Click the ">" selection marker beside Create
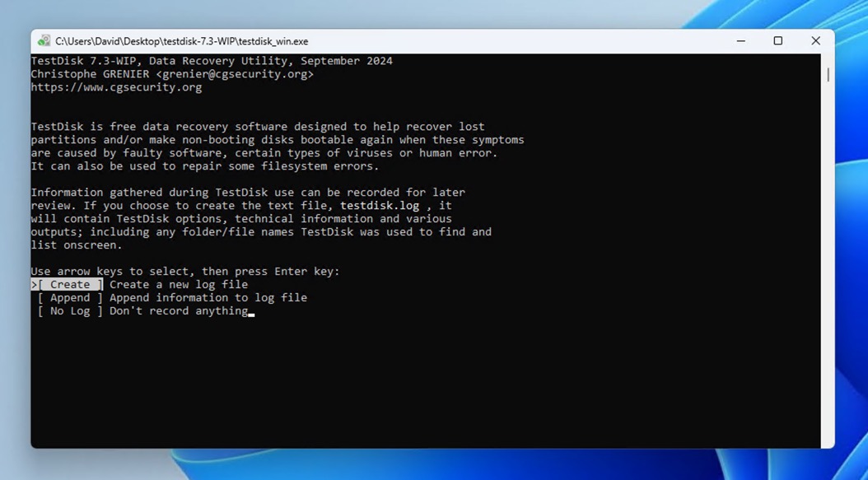Viewport: 868px width, 480px height. coord(34,284)
